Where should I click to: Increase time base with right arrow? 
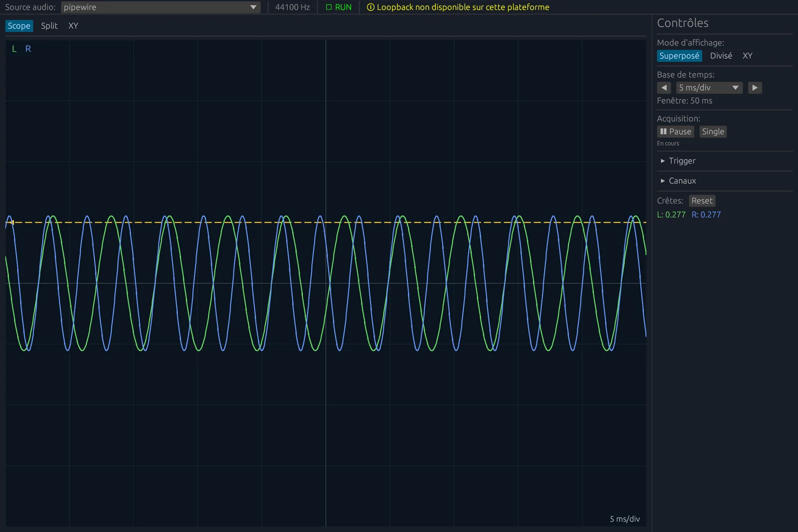coord(755,88)
